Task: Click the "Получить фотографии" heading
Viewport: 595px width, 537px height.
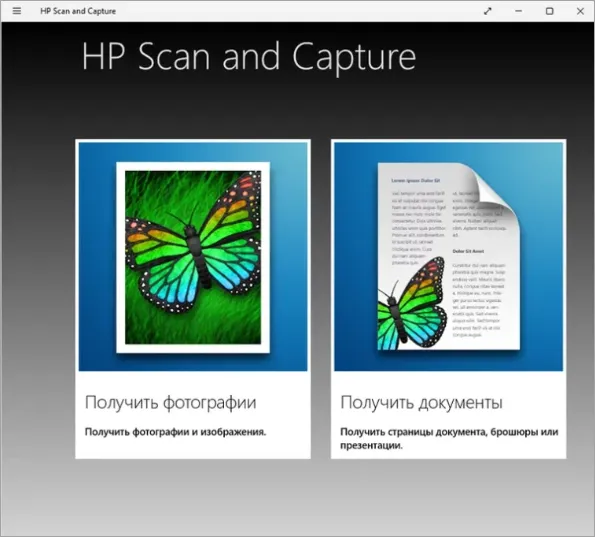Action: tap(170, 403)
